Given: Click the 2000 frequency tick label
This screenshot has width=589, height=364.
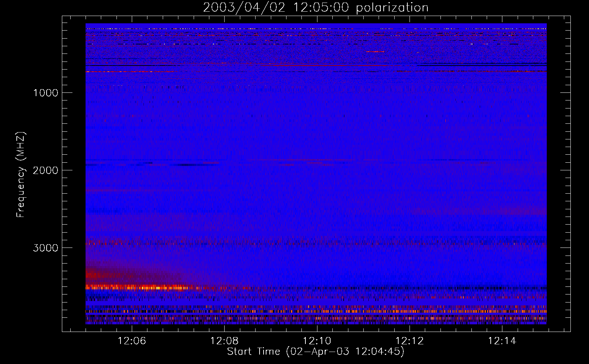Looking at the screenshot, I should pyautogui.click(x=46, y=170).
